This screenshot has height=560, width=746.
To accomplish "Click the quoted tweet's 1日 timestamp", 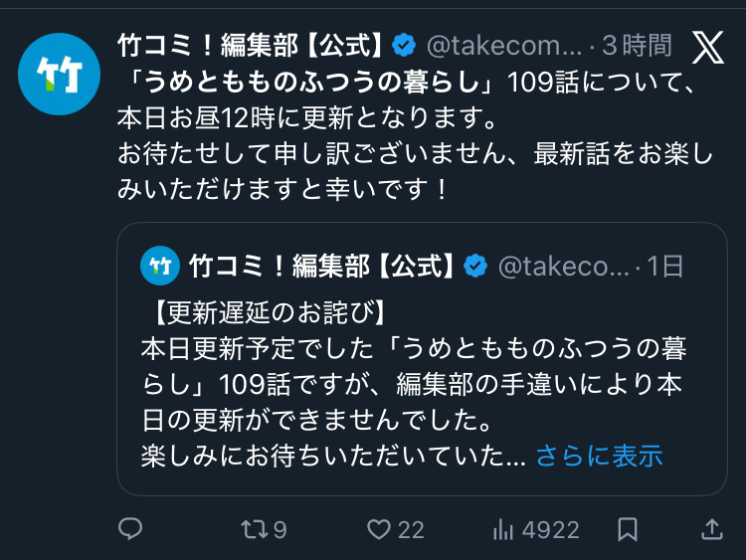I will tap(665, 266).
